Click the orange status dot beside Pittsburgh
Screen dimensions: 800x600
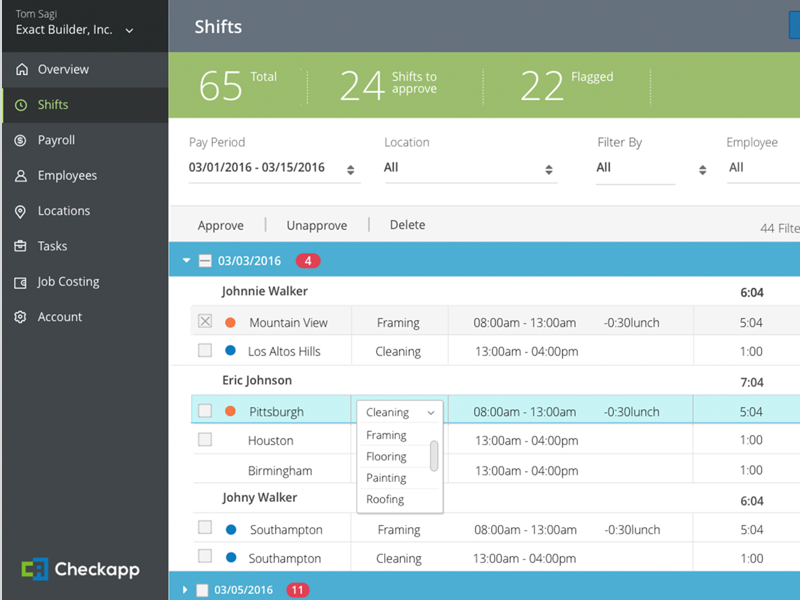(x=231, y=411)
